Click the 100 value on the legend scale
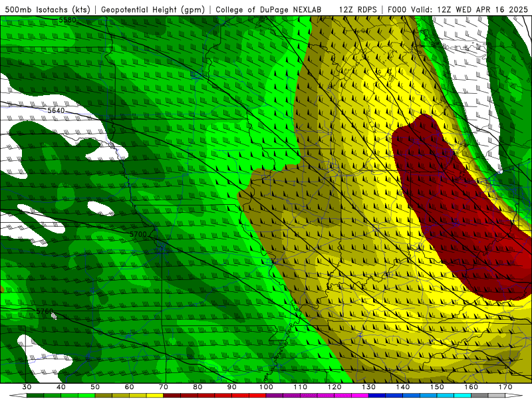Viewport: 532px width, 399px height. tap(266, 387)
